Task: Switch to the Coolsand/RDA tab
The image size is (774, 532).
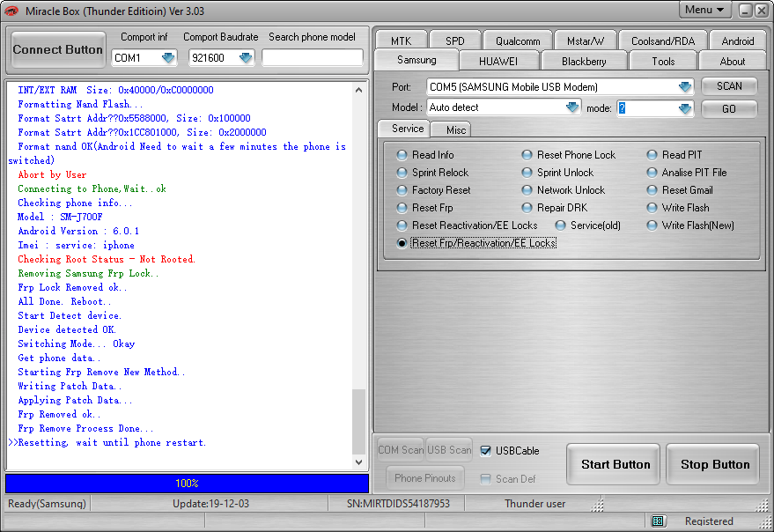Action: point(663,41)
